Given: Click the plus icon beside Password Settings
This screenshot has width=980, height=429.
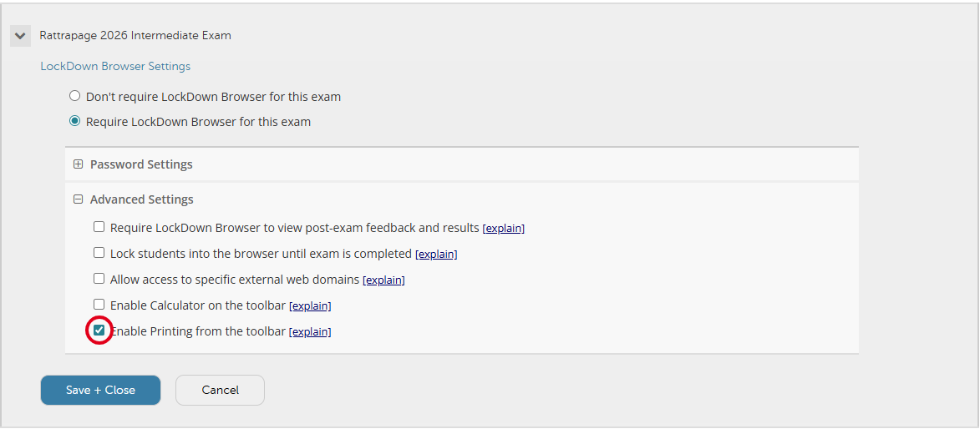Looking at the screenshot, I should (x=79, y=164).
